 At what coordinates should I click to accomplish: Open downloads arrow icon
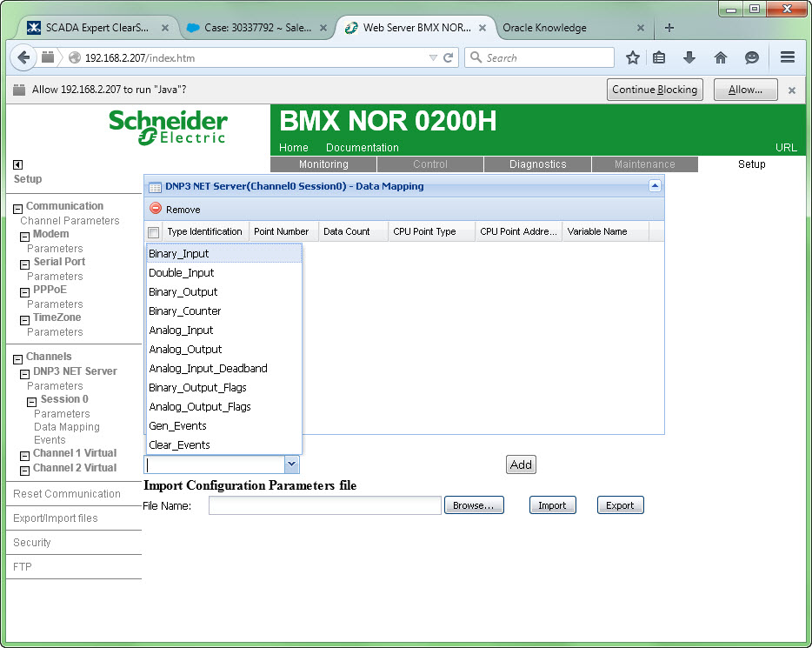[689, 57]
